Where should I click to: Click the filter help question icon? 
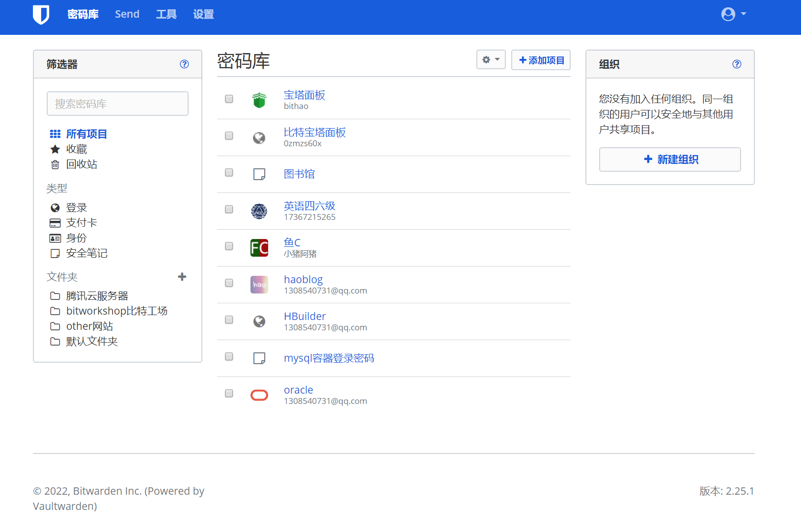point(185,64)
